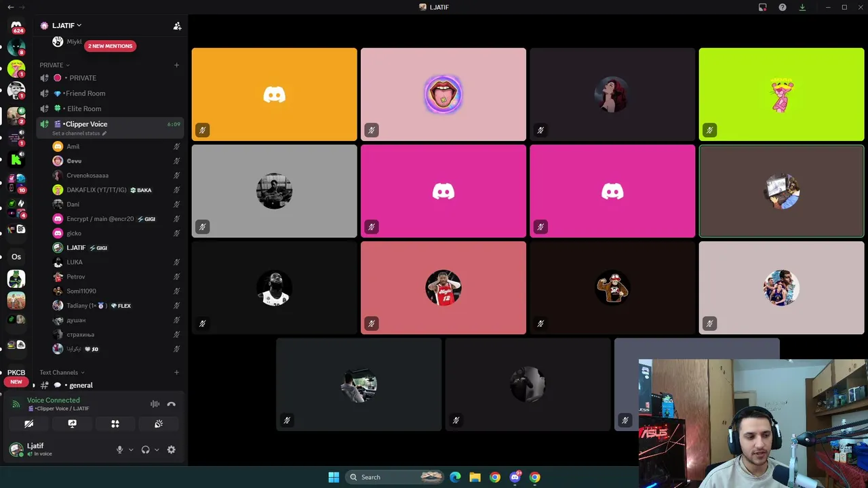
Task: Select lime green Pink Panther tile
Action: pos(781,94)
